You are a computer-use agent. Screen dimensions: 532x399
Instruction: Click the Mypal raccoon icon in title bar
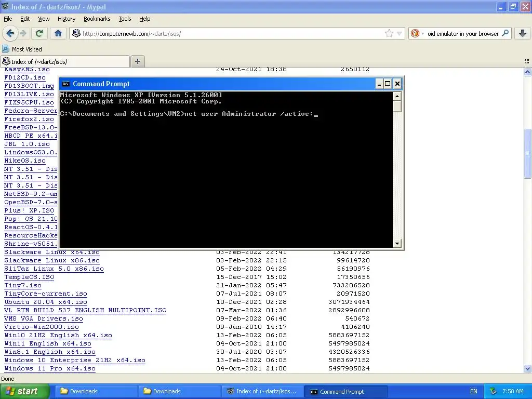click(x=5, y=6)
